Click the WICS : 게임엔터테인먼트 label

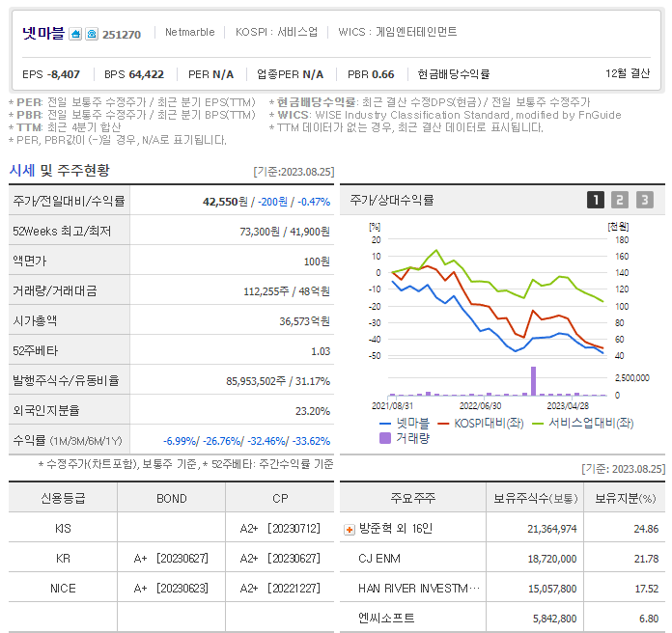397,32
